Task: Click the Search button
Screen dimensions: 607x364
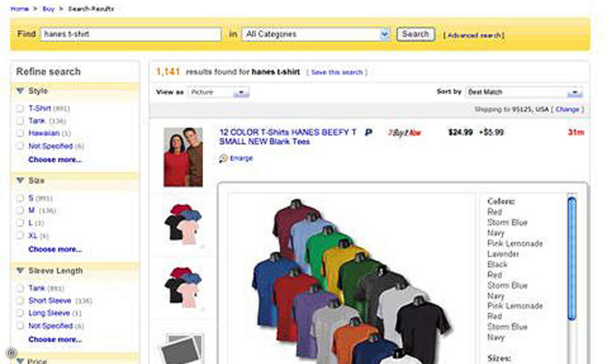Action: point(415,34)
